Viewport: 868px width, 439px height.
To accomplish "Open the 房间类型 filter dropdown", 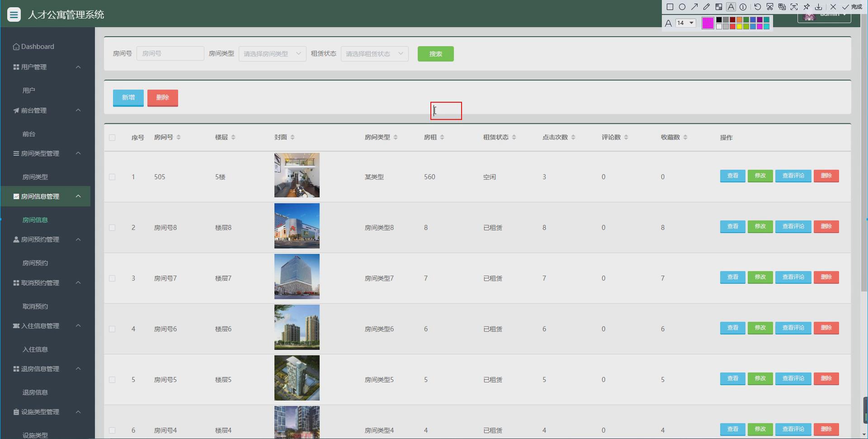I will coord(273,54).
